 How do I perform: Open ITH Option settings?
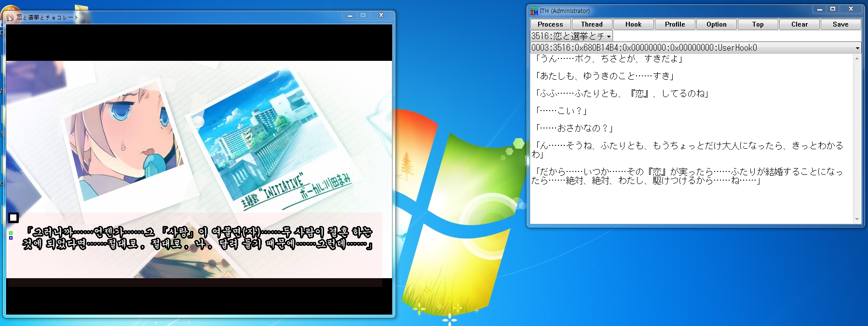(716, 24)
